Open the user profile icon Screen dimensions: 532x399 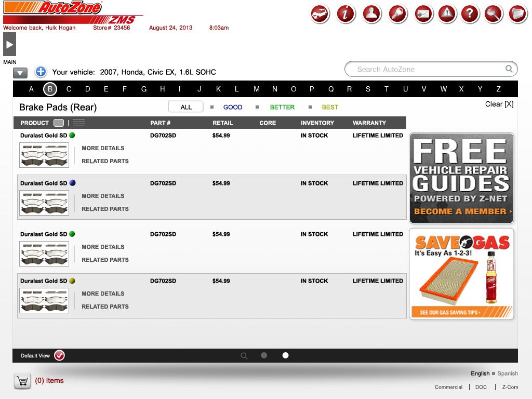(370, 14)
